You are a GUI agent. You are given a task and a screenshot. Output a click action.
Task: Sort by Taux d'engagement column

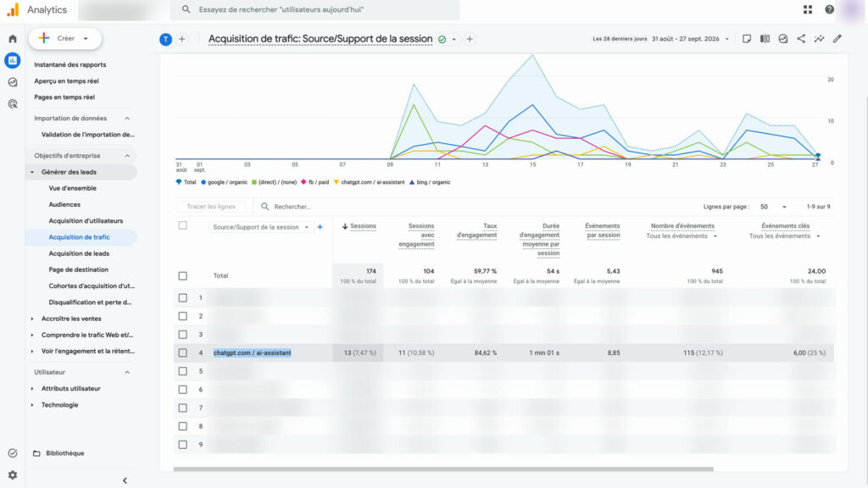pos(476,230)
